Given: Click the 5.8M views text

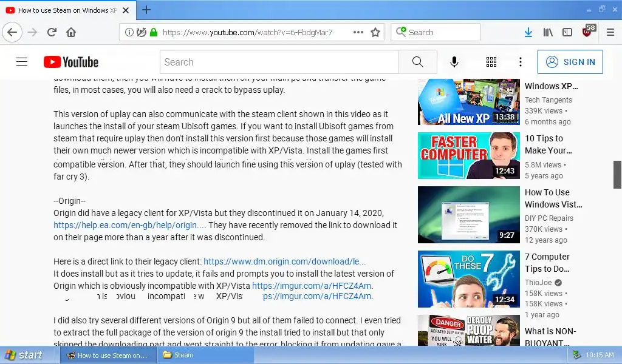Looking at the screenshot, I should (x=543, y=165).
